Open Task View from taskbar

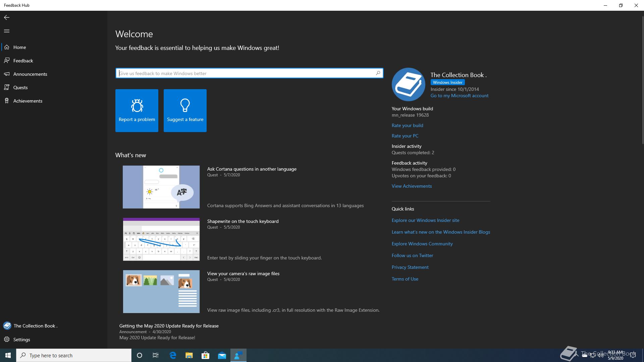click(156, 355)
